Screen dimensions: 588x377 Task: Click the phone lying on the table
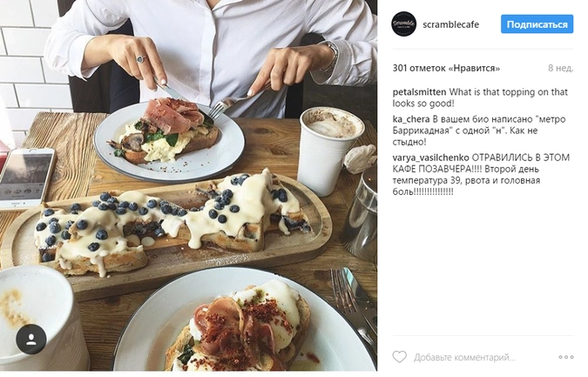[x=26, y=178]
